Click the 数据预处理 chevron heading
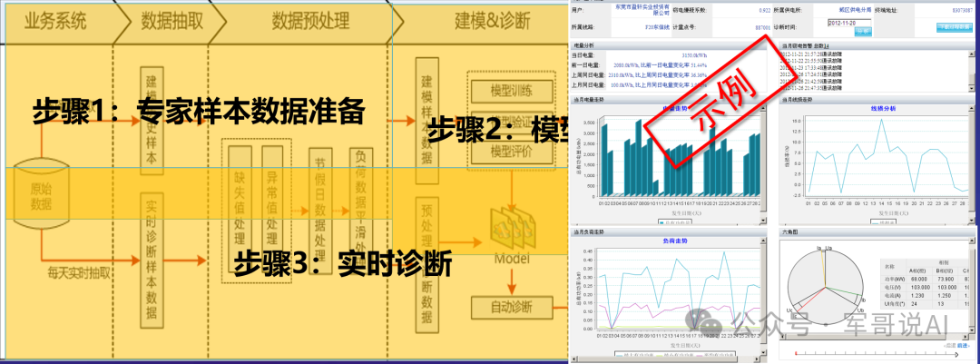Screen dimensions: 980x364 310,21
